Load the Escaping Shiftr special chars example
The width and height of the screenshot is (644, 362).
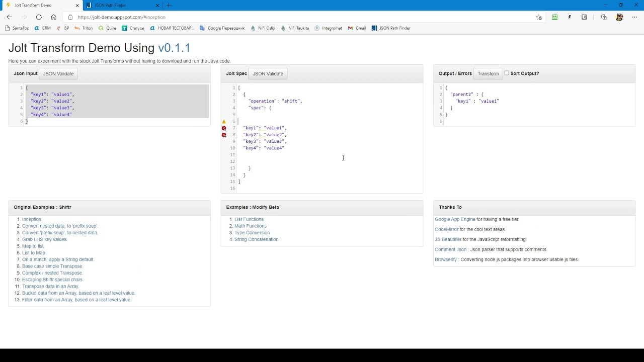point(53,280)
